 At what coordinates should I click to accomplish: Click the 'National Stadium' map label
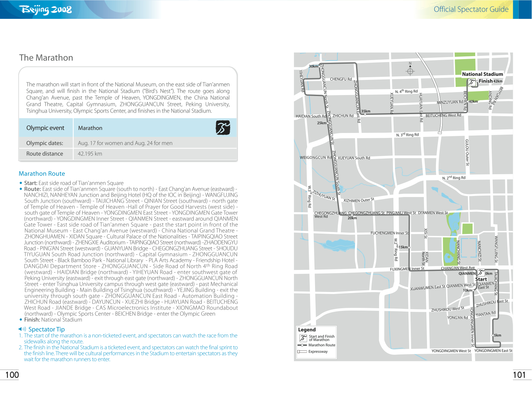point(482,74)
